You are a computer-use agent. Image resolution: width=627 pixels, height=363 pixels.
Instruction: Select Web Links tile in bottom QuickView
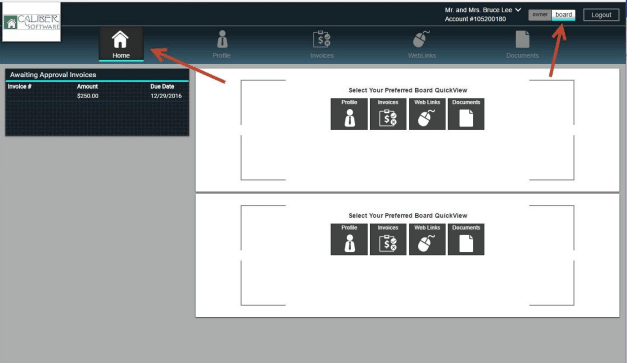point(427,239)
